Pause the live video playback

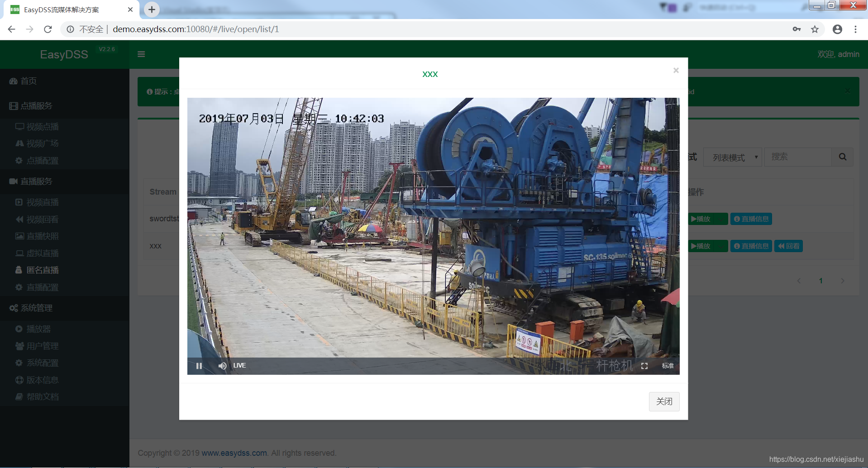pyautogui.click(x=199, y=366)
